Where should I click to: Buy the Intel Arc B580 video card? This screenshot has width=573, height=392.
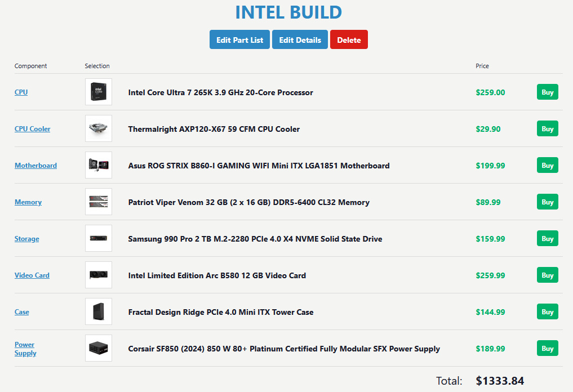click(x=548, y=275)
